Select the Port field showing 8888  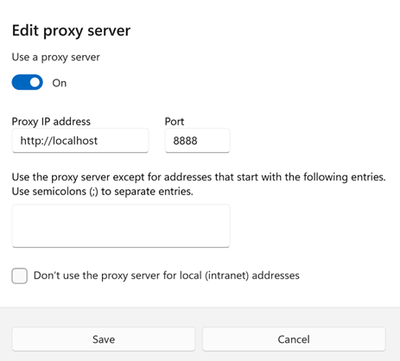click(x=197, y=141)
